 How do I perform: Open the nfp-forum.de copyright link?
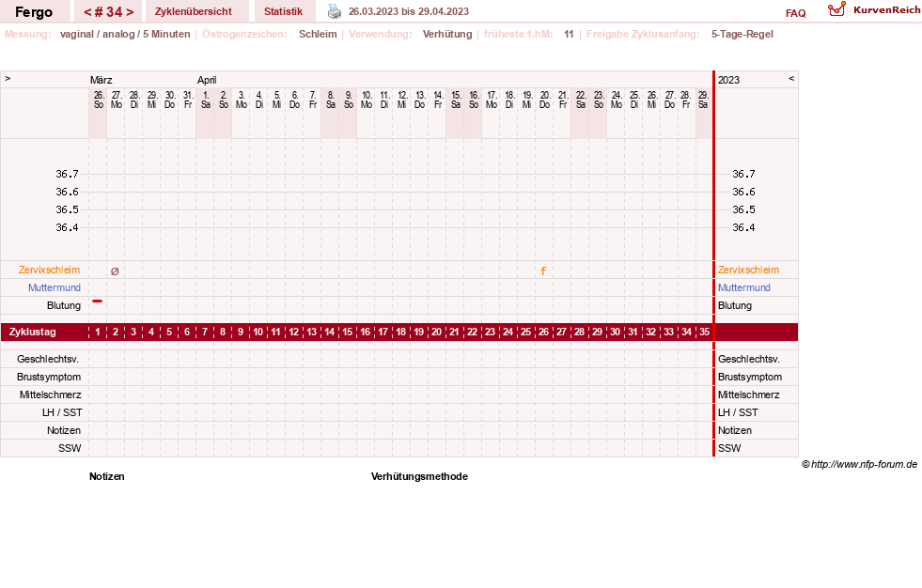(x=859, y=464)
